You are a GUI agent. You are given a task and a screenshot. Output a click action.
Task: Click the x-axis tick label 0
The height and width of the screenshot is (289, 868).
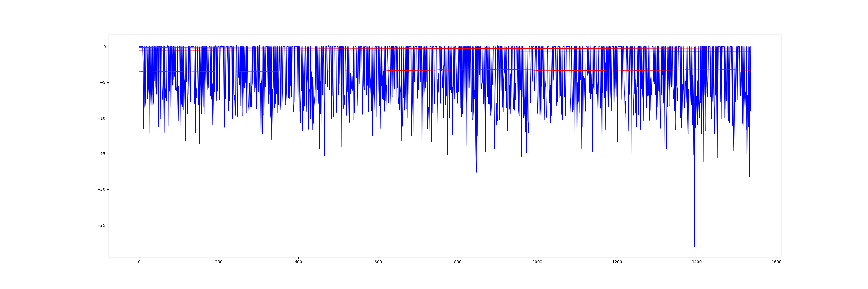pos(139,262)
